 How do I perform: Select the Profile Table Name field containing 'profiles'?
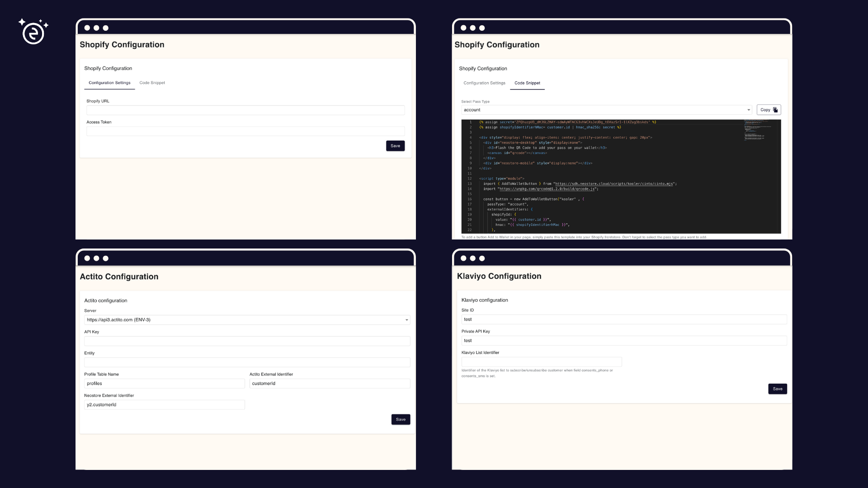click(164, 383)
